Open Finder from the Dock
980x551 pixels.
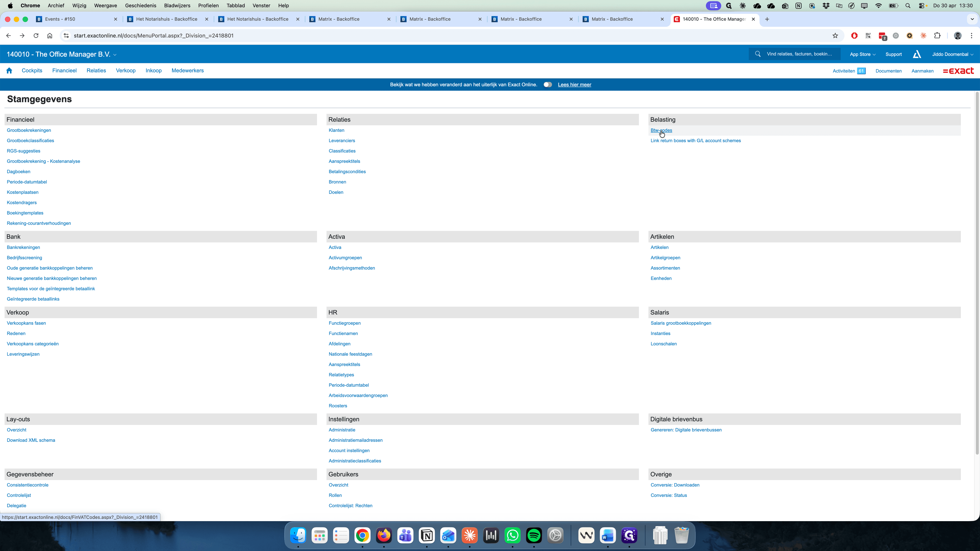coord(298,535)
